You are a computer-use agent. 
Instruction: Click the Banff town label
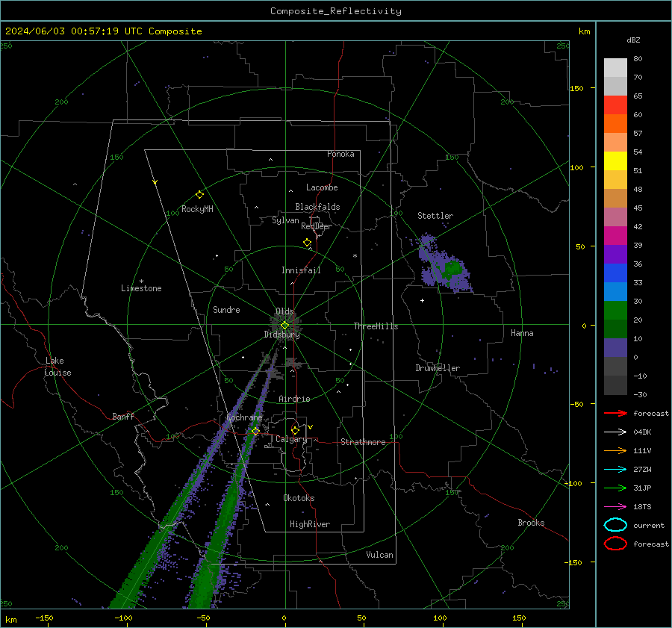[123, 416]
